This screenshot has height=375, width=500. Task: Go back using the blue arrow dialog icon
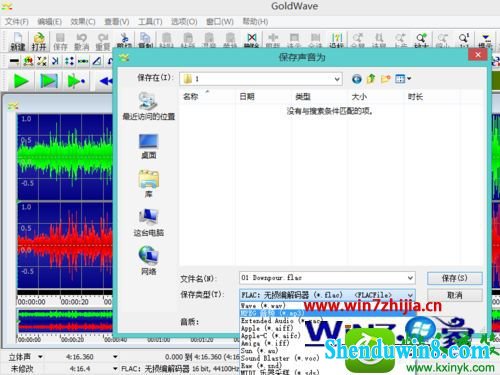point(357,79)
